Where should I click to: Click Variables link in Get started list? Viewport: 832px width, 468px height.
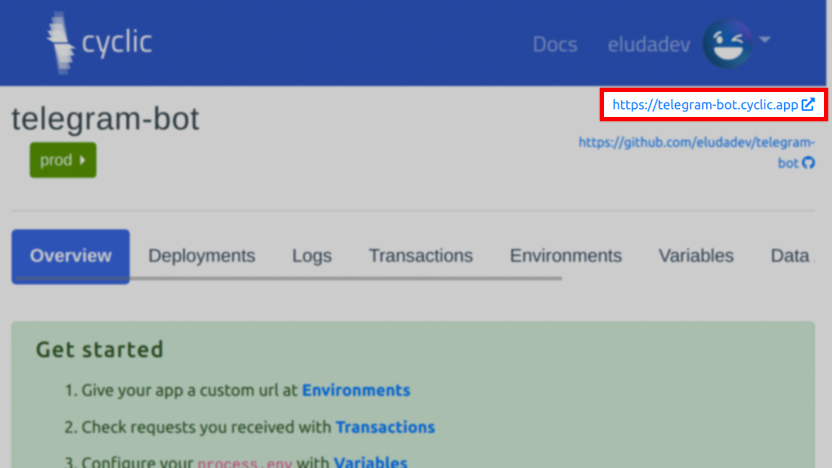point(370,462)
